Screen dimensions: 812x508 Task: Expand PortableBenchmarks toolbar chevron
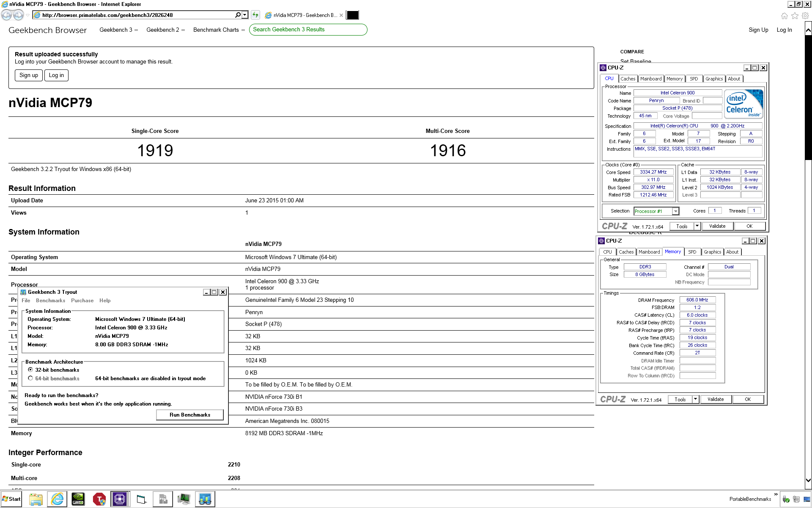[x=776, y=494]
